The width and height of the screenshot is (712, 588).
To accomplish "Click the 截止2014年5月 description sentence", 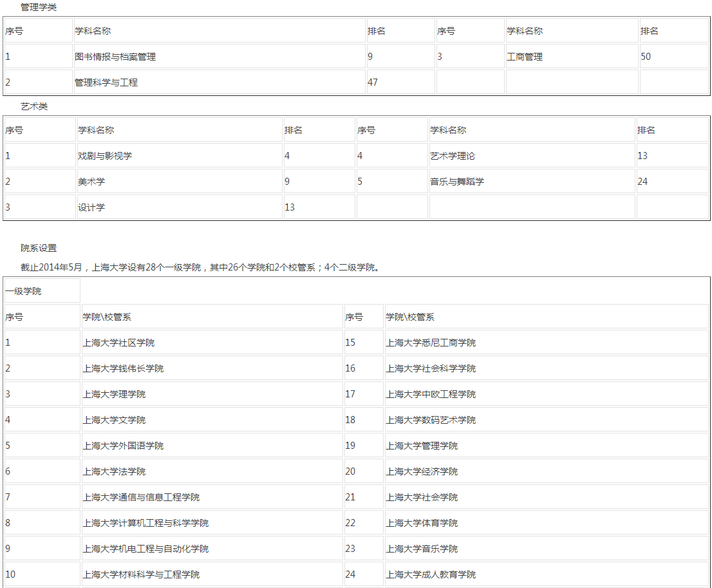I will pos(200,267).
